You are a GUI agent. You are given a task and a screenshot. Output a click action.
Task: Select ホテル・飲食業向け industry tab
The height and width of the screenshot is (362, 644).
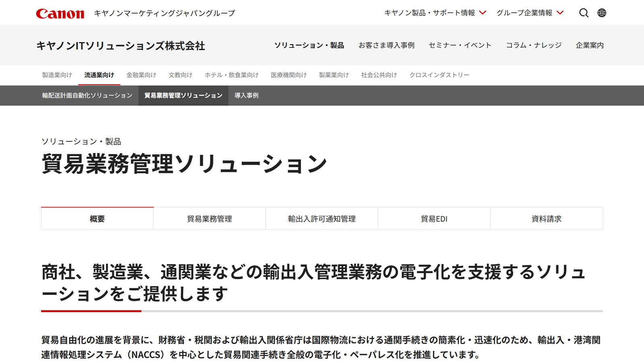pos(231,75)
